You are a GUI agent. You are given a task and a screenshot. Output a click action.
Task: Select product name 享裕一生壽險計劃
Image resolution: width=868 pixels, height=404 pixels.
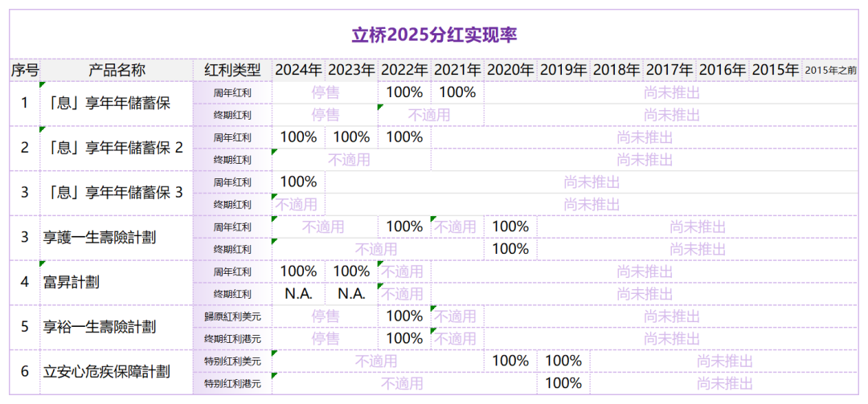pos(117,327)
